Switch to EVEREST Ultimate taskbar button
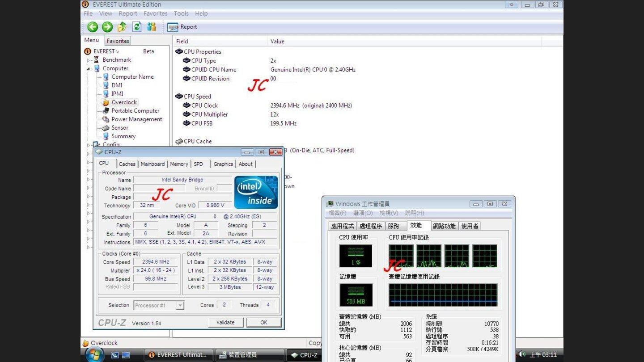The width and height of the screenshot is (644, 362). click(x=178, y=355)
